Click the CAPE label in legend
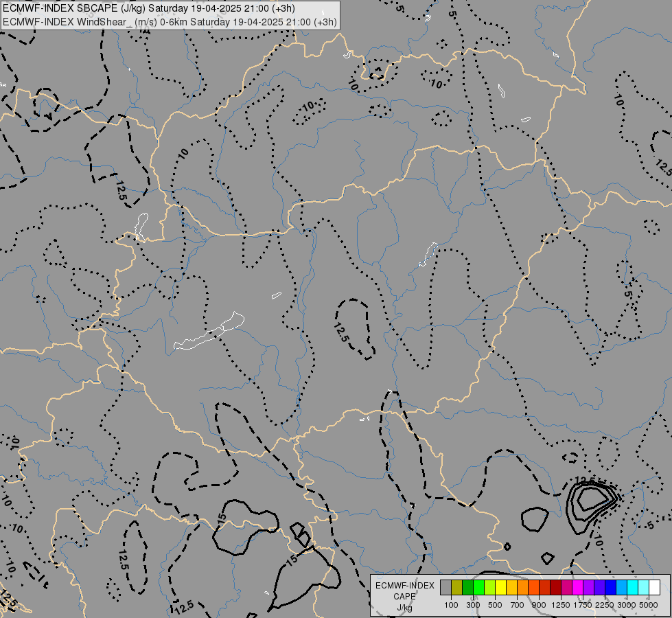 (404, 597)
